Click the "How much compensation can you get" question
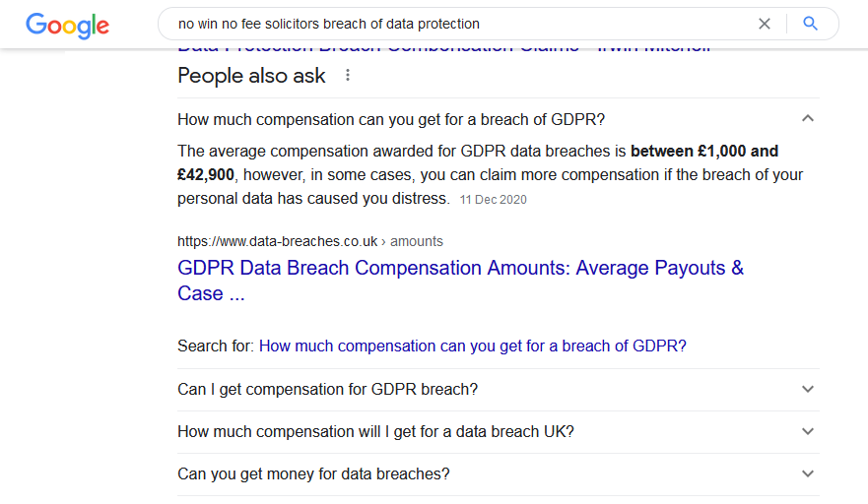 click(x=391, y=119)
